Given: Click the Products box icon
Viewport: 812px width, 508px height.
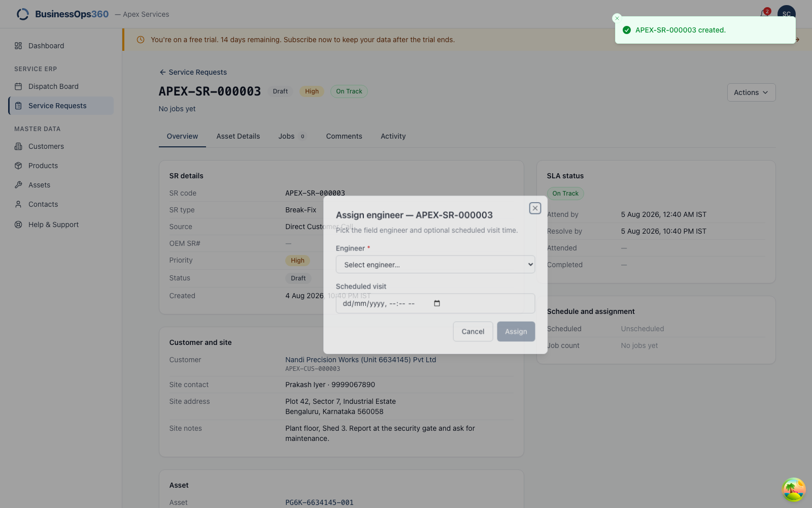Looking at the screenshot, I should click(x=18, y=166).
